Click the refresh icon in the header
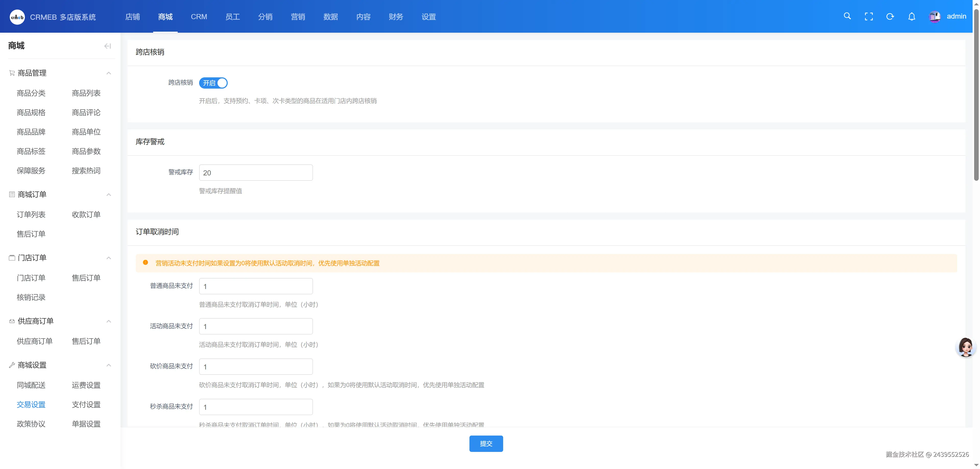 click(x=890, y=16)
